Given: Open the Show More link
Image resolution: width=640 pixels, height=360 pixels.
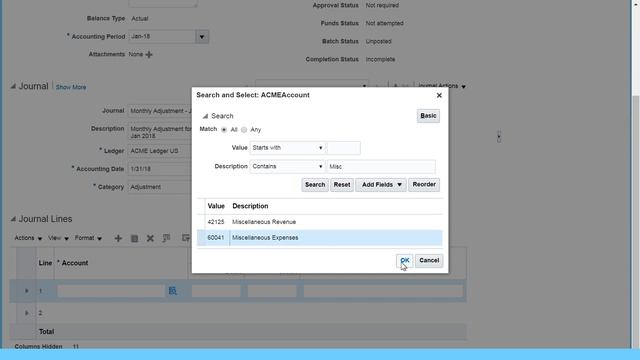Looking at the screenshot, I should coord(71,87).
